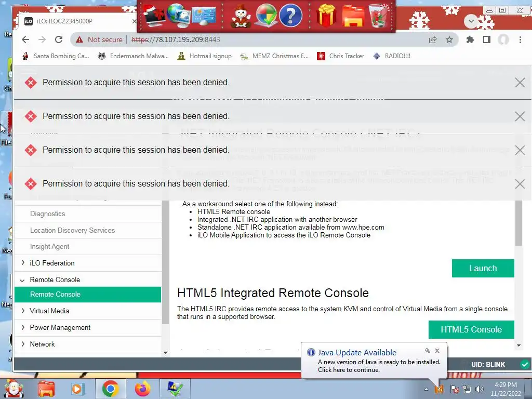Image resolution: width=532 pixels, height=399 pixels.
Task: Click the gift box dock icon
Action: [x=326, y=16]
